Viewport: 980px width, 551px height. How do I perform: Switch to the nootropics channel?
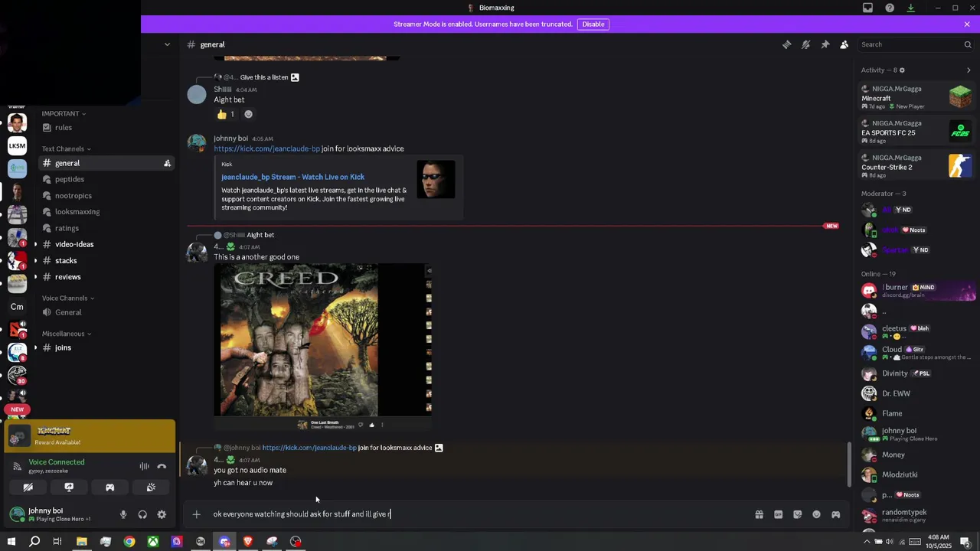106,195
